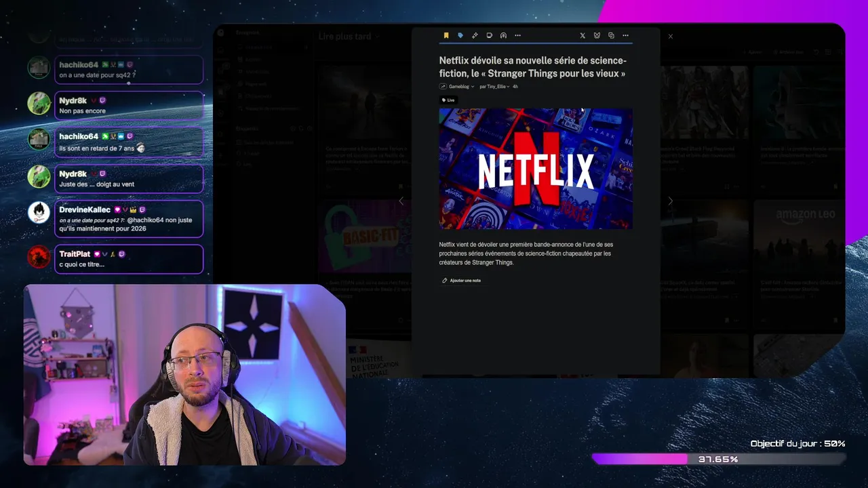868x488 pixels.
Task: Click the article summary paragraph about Netflix
Action: coord(526,253)
